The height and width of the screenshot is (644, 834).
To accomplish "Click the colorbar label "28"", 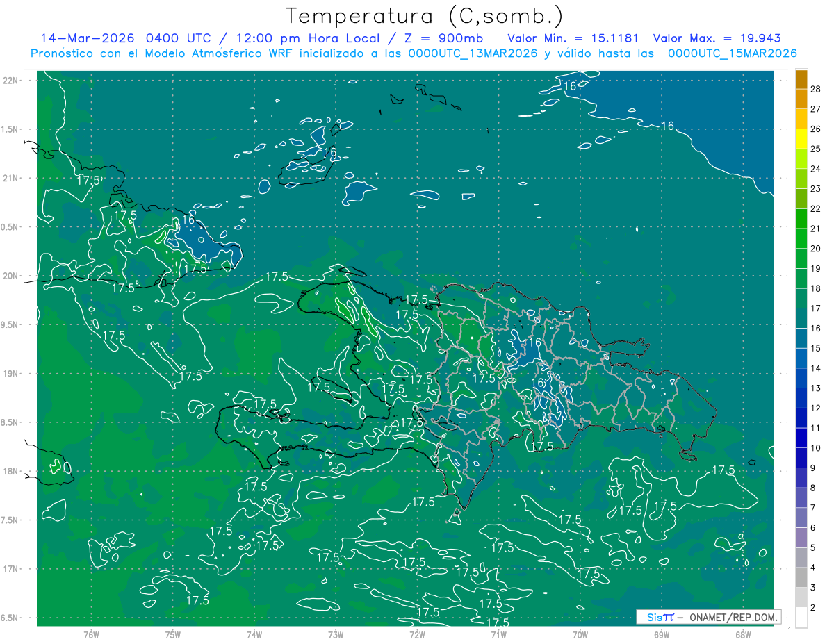I will tap(817, 88).
